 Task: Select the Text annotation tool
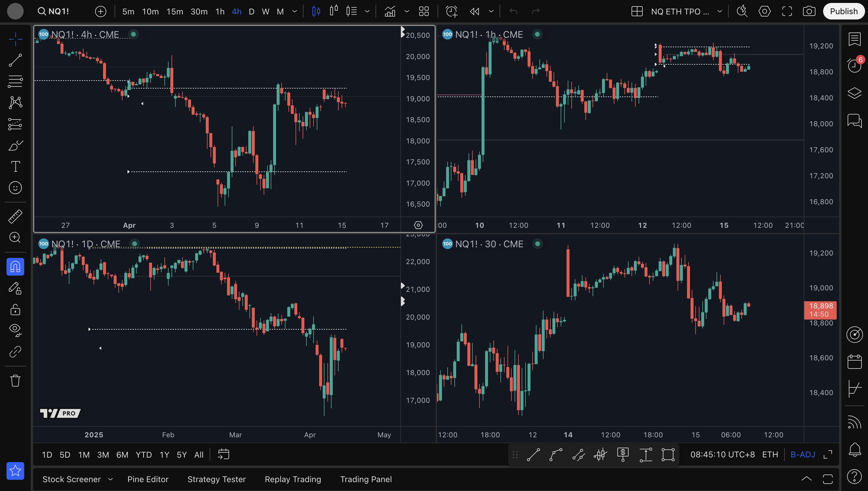point(15,166)
